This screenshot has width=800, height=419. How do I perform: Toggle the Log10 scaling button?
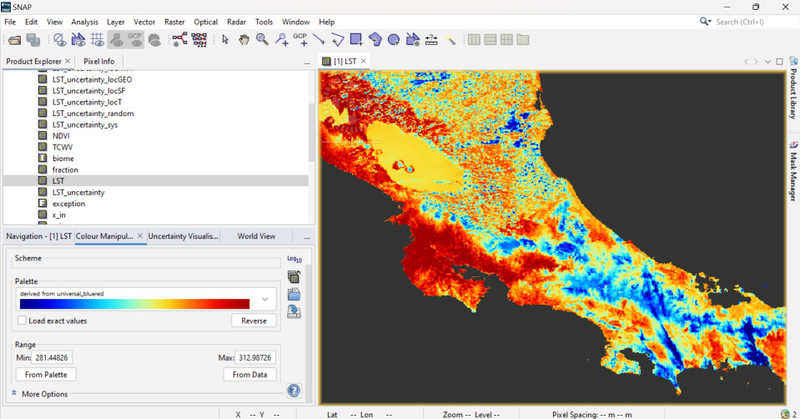[293, 260]
